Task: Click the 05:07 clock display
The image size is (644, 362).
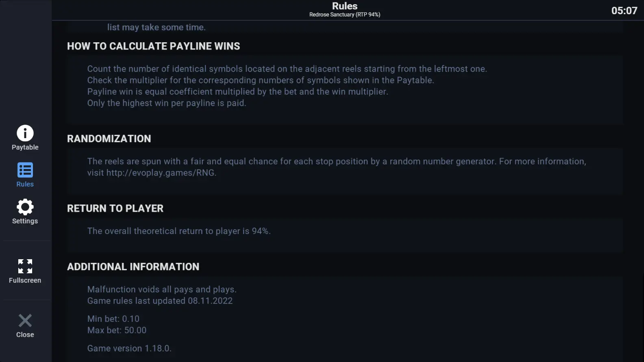Action: (x=624, y=11)
